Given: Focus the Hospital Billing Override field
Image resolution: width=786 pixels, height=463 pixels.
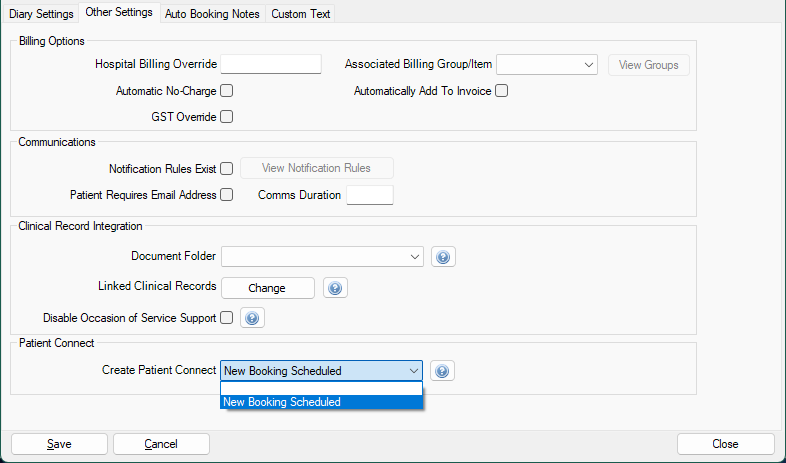Looking at the screenshot, I should tap(271, 64).
